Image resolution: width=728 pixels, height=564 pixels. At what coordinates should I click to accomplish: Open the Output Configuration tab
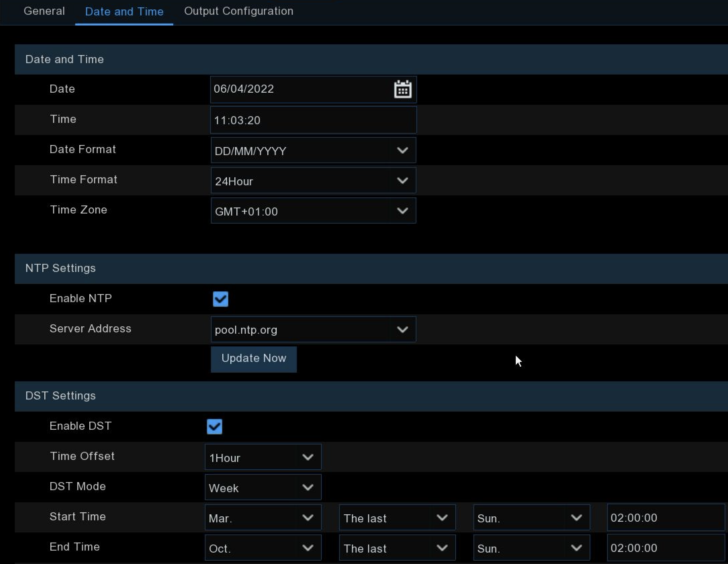click(238, 11)
